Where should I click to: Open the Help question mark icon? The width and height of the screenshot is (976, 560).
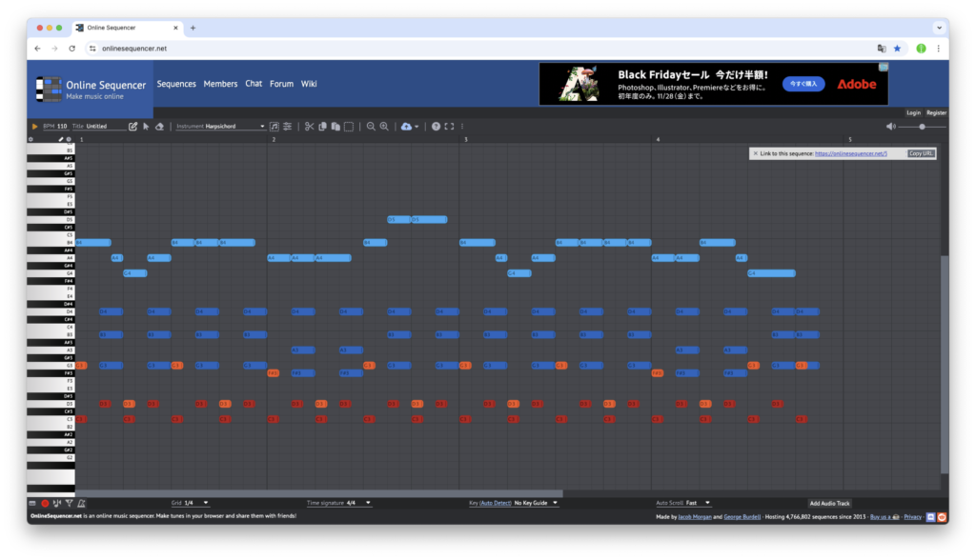[436, 126]
